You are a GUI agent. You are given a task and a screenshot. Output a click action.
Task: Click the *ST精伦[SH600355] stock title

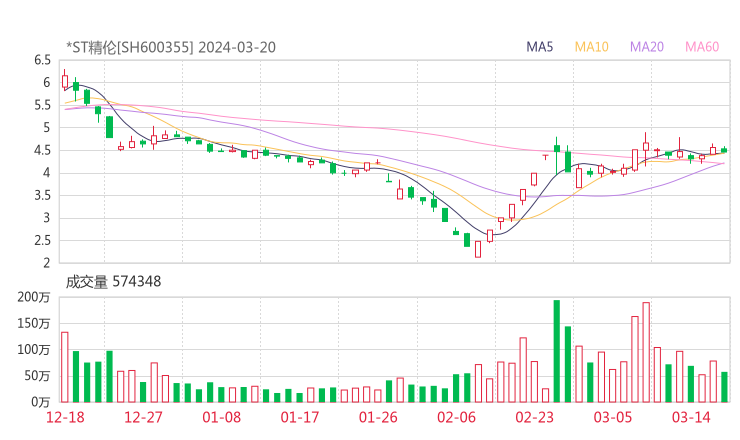pos(129,46)
